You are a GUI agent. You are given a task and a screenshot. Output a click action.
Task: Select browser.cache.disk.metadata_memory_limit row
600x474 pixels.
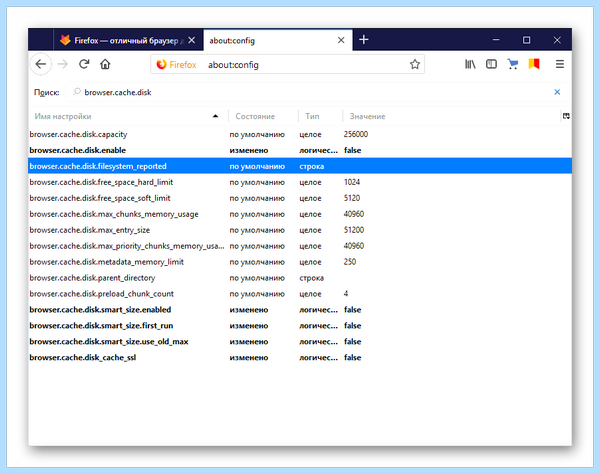tap(300, 262)
